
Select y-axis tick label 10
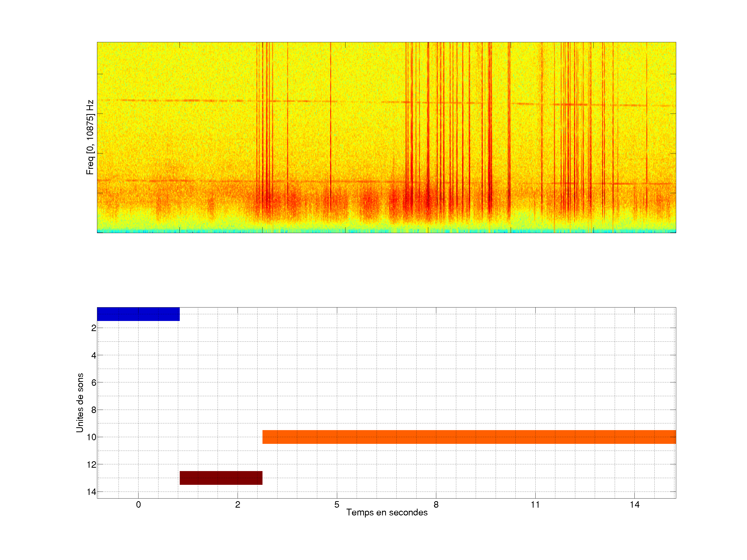pyautogui.click(x=92, y=437)
